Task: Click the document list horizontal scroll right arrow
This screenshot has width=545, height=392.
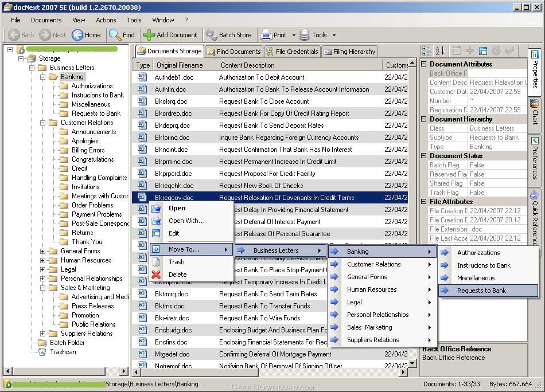Action: click(x=403, y=372)
